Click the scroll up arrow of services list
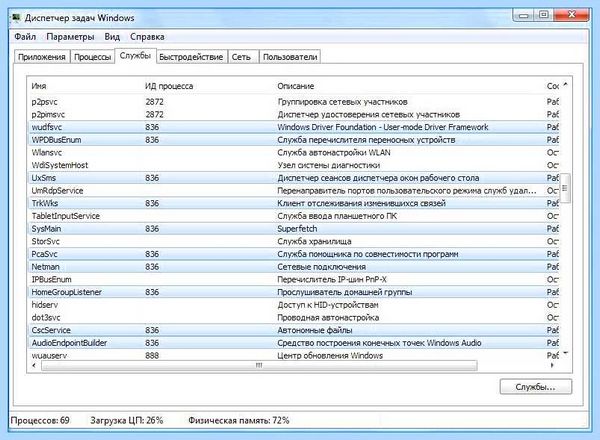Viewport: 600px width, 440px height. [566, 84]
